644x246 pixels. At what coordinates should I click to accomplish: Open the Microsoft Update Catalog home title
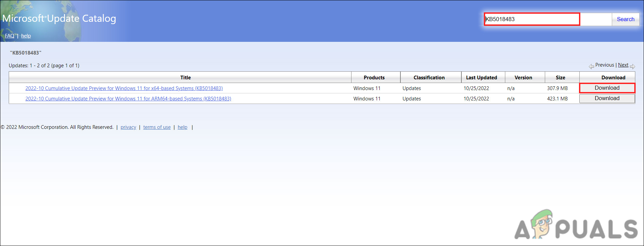coord(59,18)
